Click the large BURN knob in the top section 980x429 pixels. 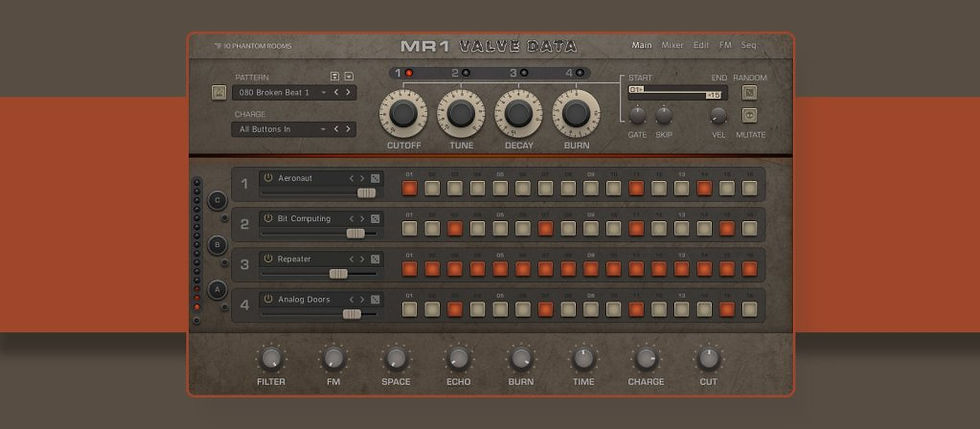point(576,113)
